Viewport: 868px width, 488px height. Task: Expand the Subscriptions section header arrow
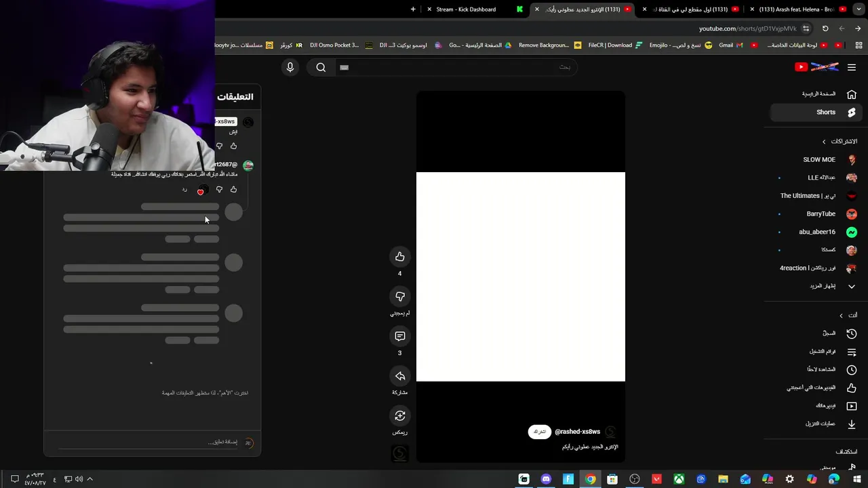click(x=824, y=142)
